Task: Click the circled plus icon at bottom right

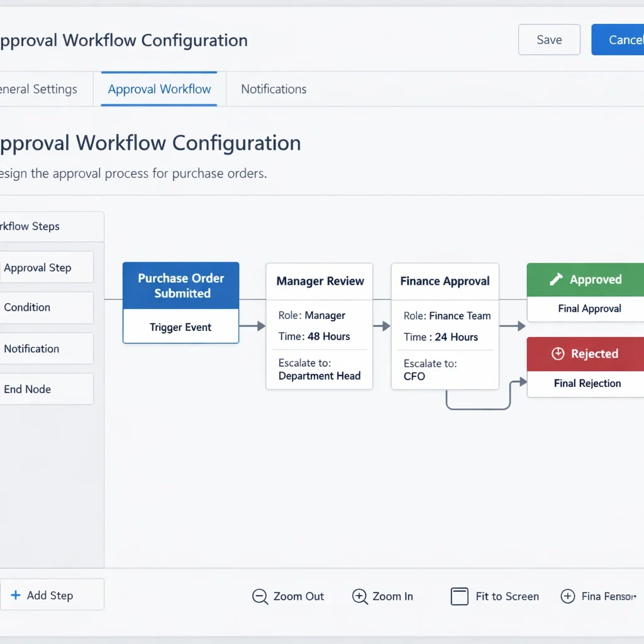Action: point(567,596)
